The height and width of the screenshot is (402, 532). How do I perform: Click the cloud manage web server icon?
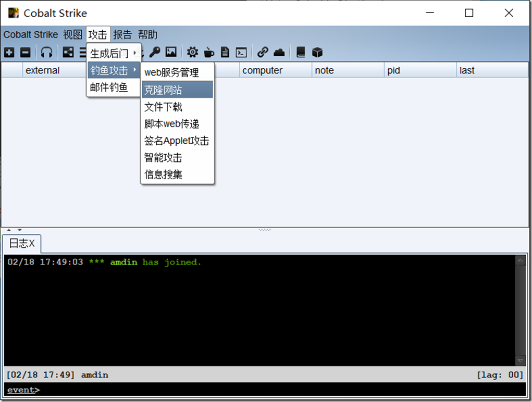pos(279,53)
